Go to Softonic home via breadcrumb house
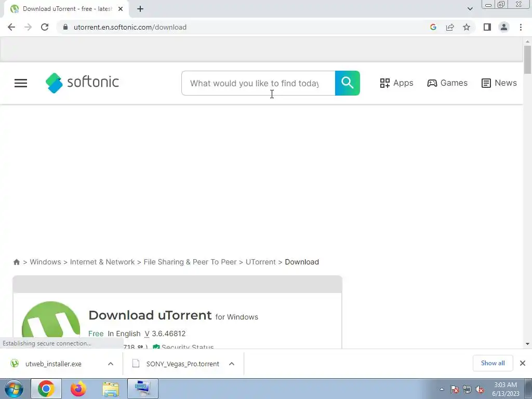Screen dimensions: 532x399 point(16,262)
